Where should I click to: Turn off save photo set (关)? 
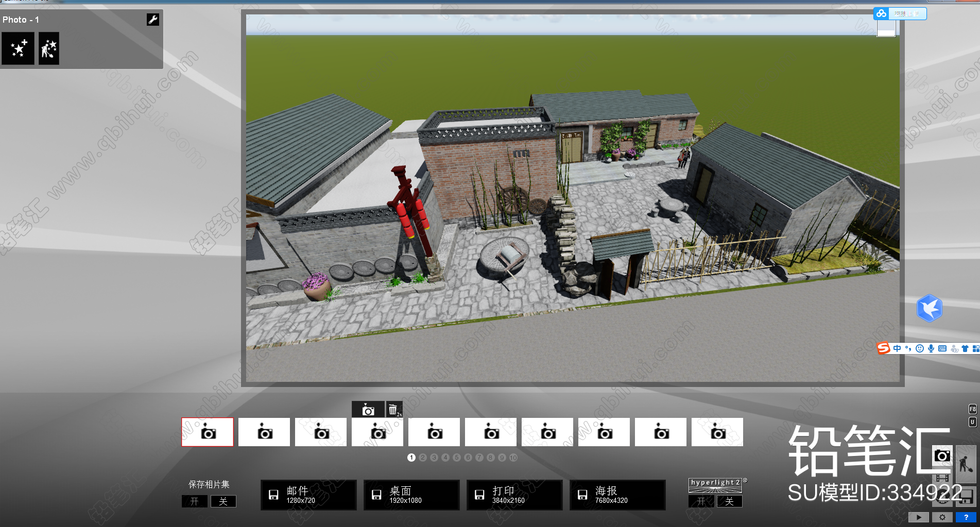pyautogui.click(x=223, y=501)
